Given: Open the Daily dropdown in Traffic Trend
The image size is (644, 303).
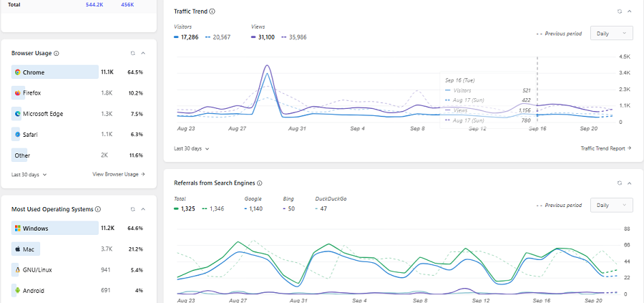Looking at the screenshot, I should click(611, 34).
